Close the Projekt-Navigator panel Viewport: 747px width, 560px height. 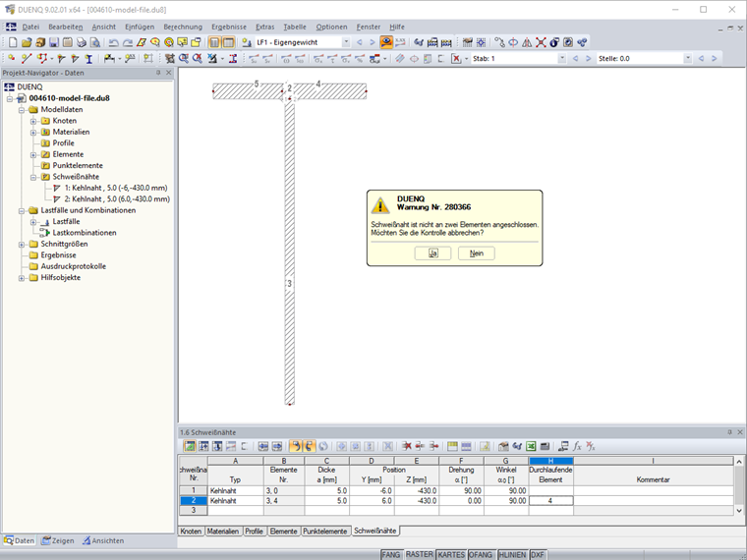[x=169, y=73]
